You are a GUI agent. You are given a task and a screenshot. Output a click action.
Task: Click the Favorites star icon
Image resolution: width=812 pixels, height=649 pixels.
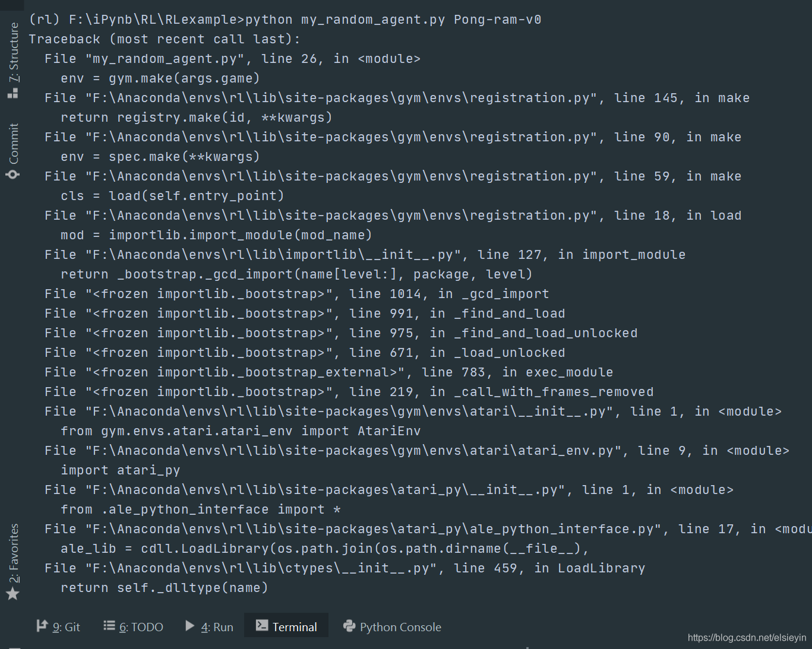click(12, 594)
